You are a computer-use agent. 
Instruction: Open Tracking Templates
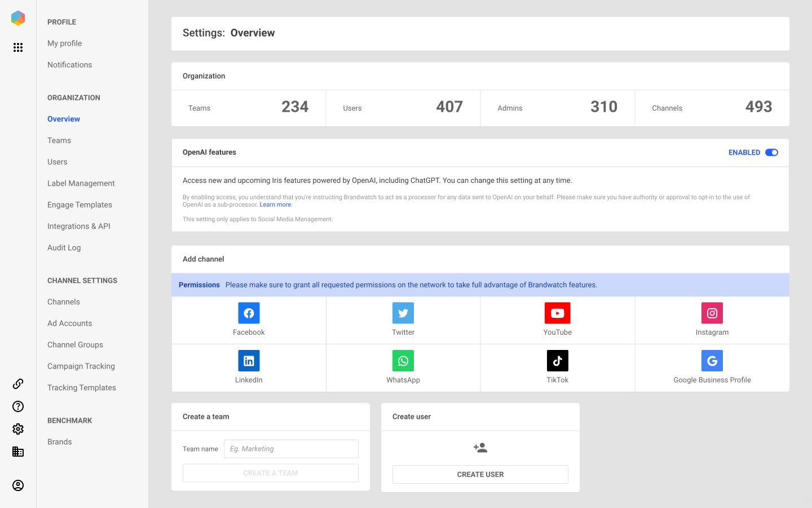[82, 388]
